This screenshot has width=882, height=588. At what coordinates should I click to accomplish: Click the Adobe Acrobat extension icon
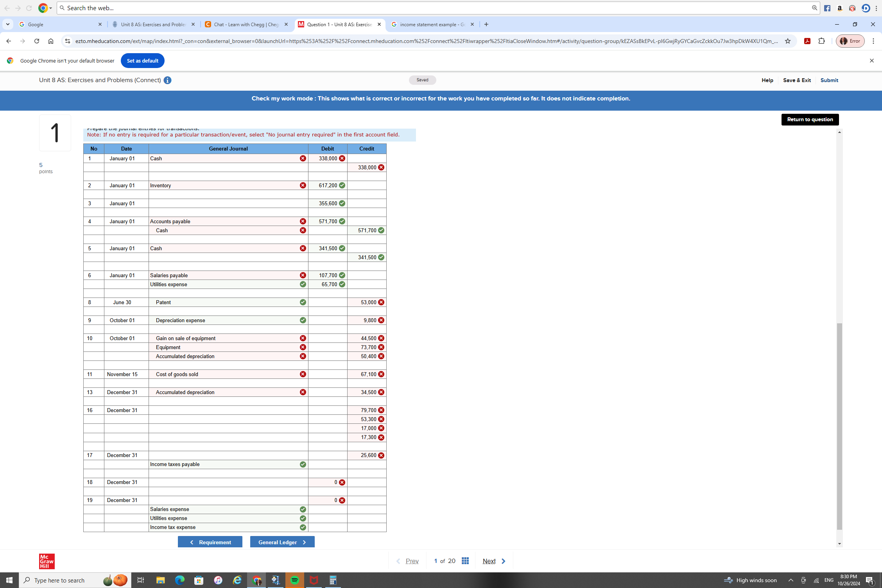click(x=807, y=41)
